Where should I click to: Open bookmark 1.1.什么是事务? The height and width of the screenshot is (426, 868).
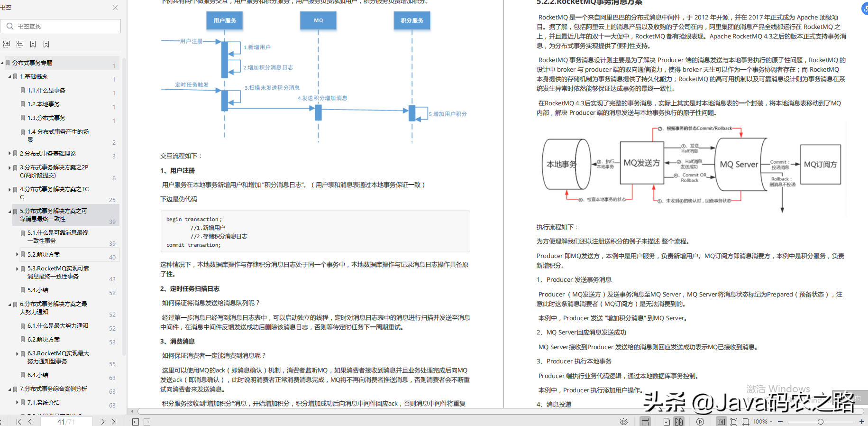tap(46, 91)
